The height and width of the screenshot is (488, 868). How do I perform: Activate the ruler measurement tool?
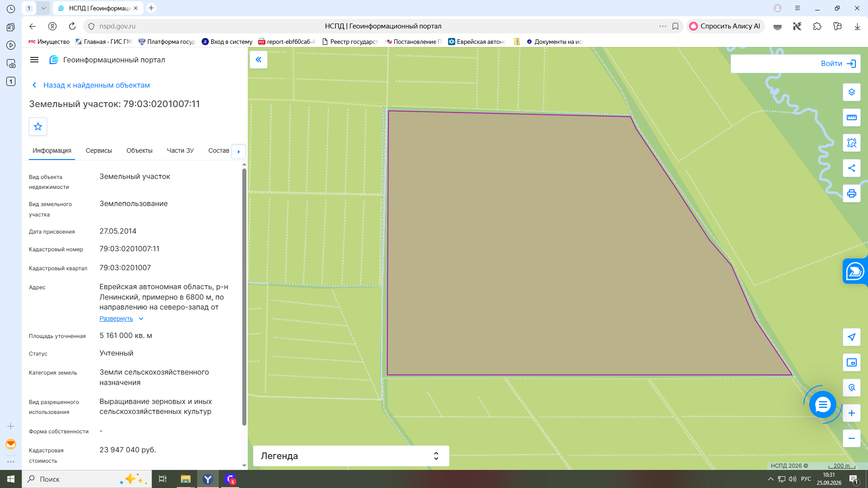pyautogui.click(x=852, y=117)
